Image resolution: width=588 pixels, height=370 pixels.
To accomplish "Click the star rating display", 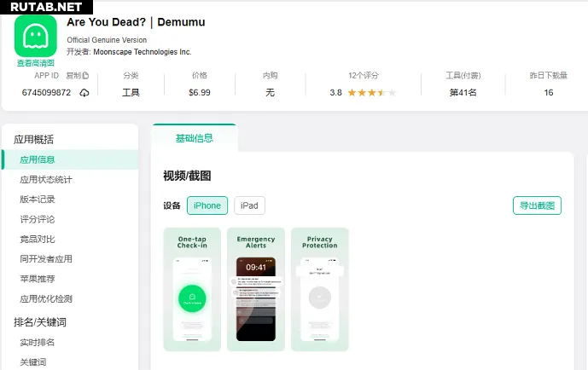I will pos(371,92).
